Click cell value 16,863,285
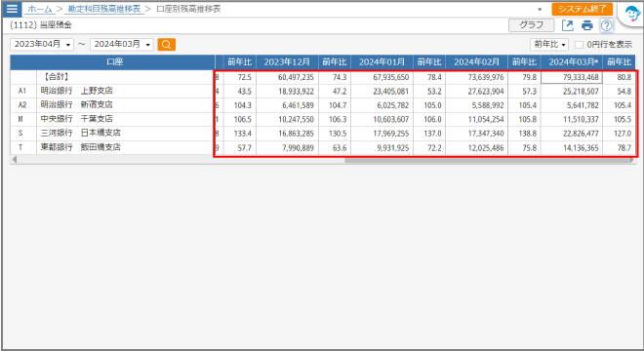644x351 pixels. [x=287, y=134]
